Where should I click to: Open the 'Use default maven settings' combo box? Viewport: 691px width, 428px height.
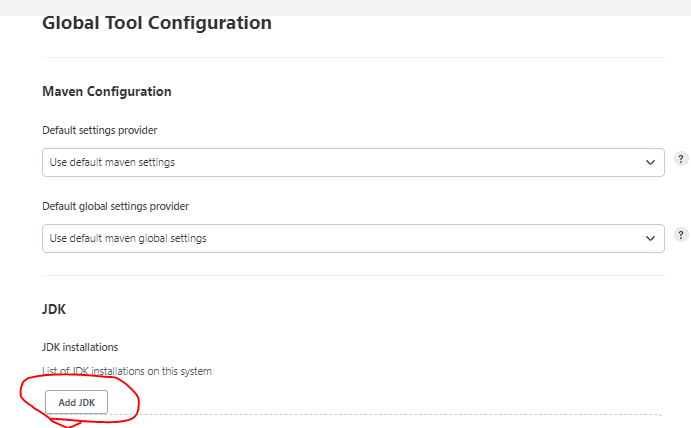click(x=353, y=162)
